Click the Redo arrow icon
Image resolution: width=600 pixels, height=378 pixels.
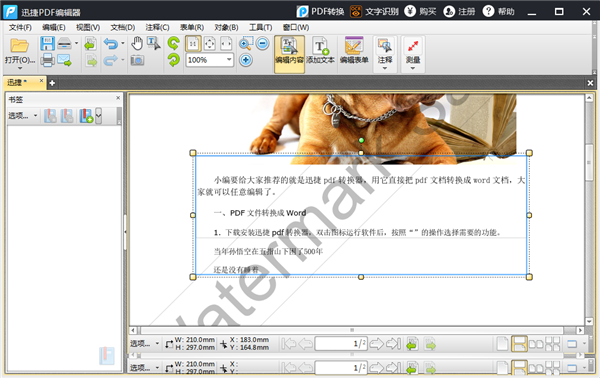pos(111,60)
